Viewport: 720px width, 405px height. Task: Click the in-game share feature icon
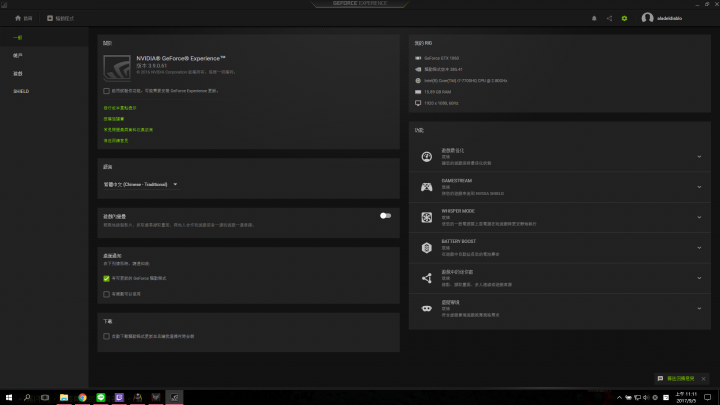427,278
